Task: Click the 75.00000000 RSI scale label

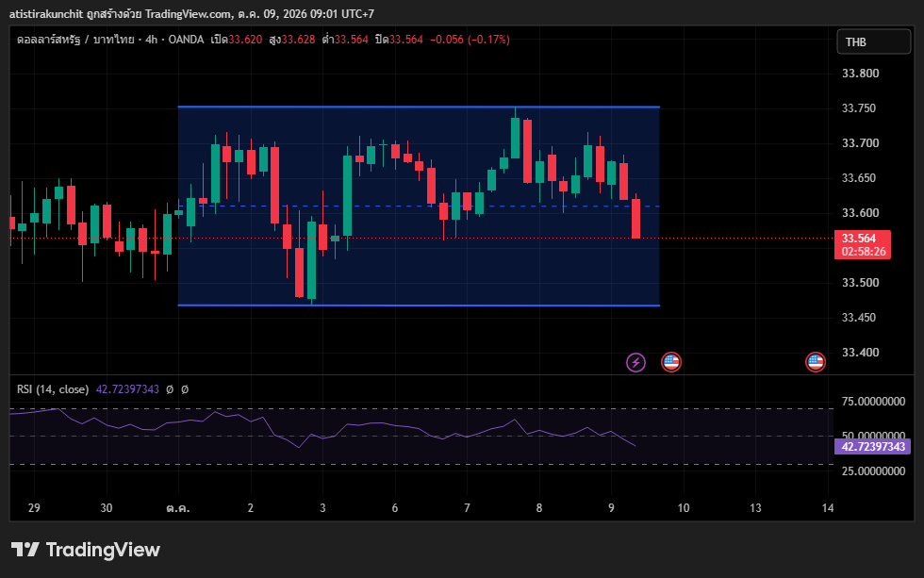Action: pos(873,402)
